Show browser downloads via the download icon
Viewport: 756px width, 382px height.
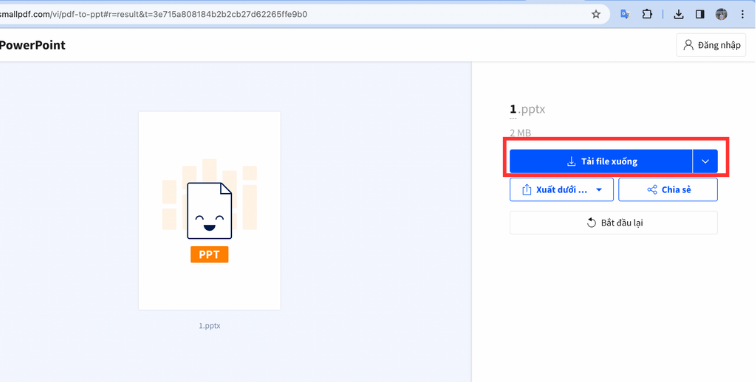tap(678, 14)
